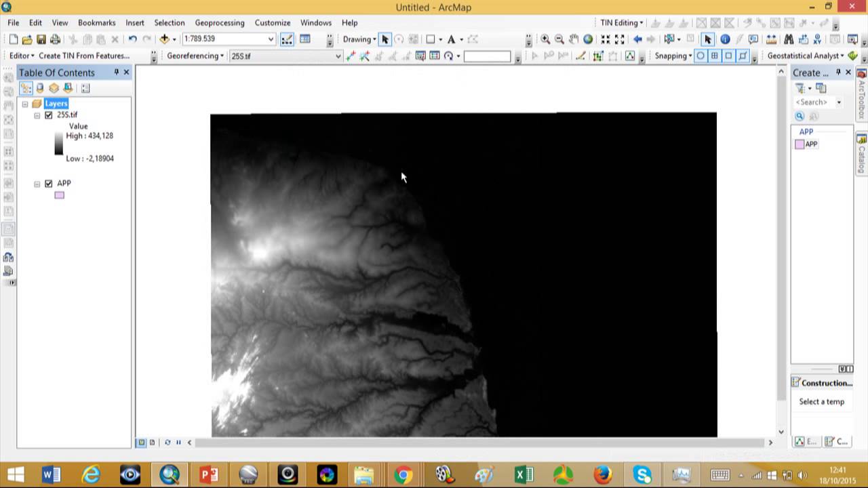Image resolution: width=868 pixels, height=488 pixels.
Task: Open the Geostatistical Analyst dropdown
Action: (806, 56)
